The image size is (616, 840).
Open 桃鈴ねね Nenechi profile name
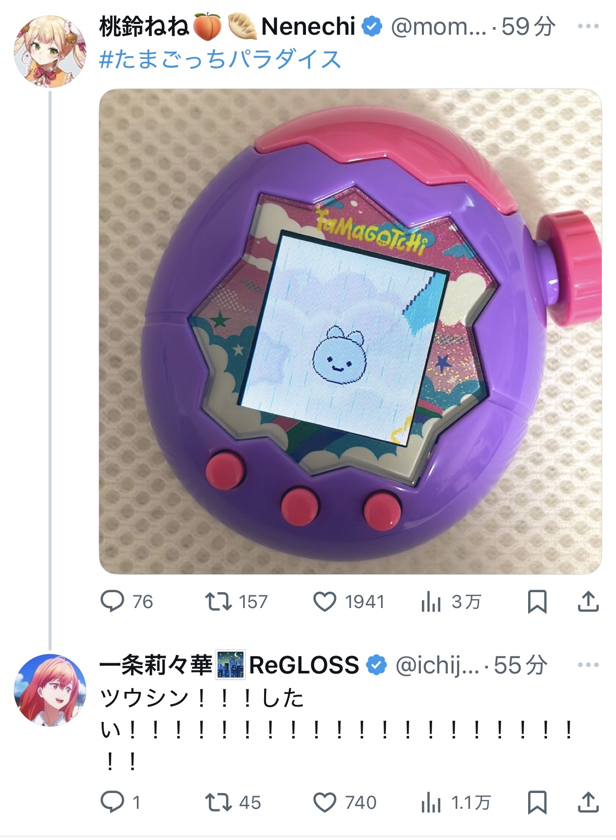227,27
